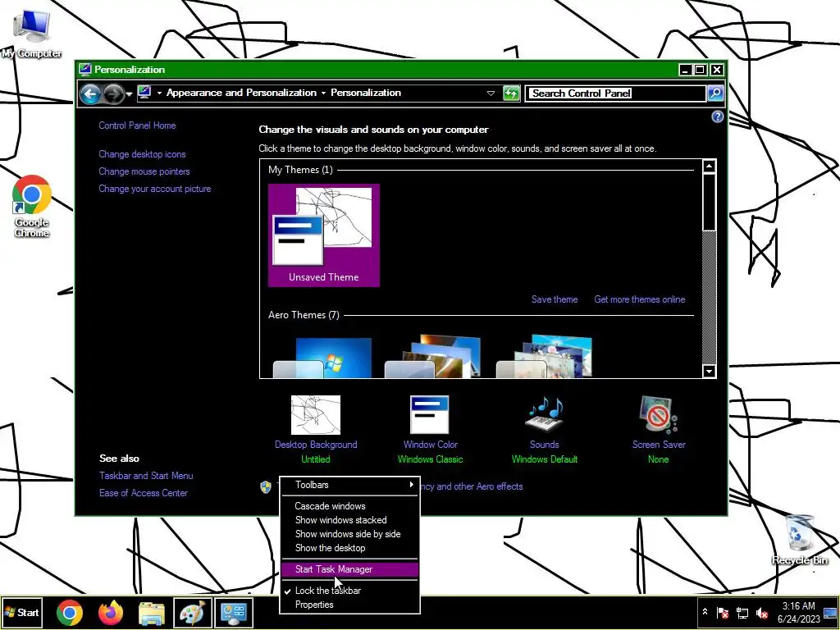The height and width of the screenshot is (630, 840).
Task: Click the theme list scrollbar thumb
Action: point(710,202)
